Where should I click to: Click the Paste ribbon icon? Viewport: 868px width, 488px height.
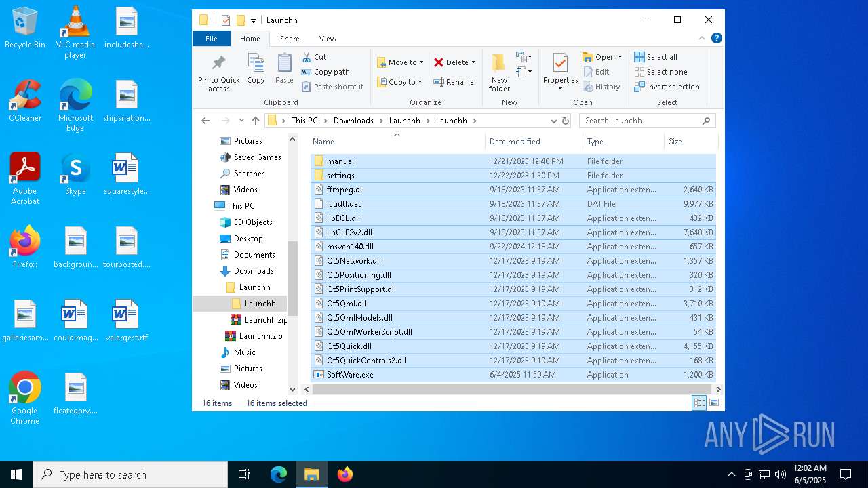(x=284, y=64)
